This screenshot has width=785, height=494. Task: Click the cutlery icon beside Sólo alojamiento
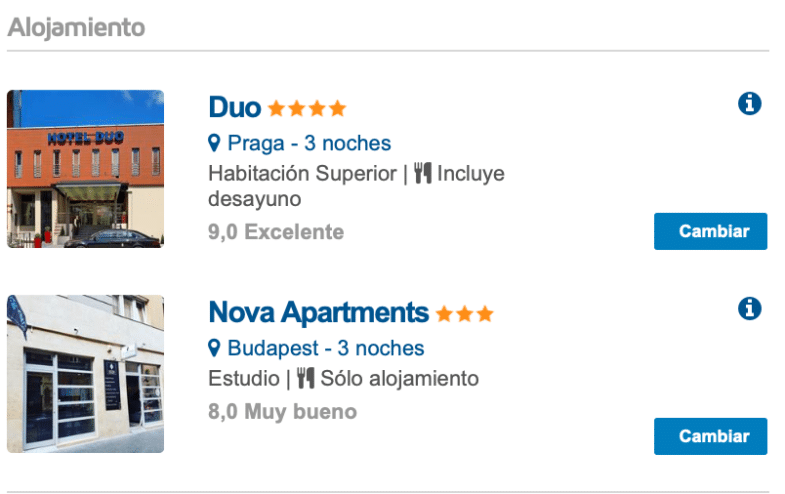(306, 380)
